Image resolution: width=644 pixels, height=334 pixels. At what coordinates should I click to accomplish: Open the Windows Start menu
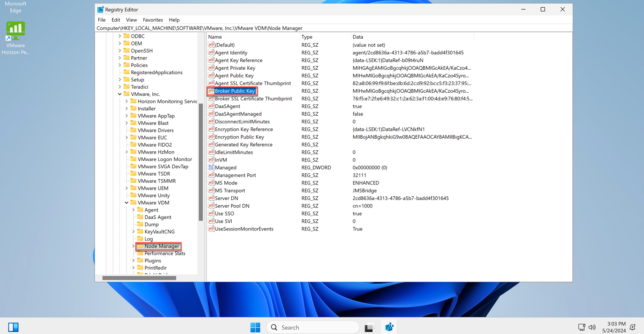click(255, 327)
